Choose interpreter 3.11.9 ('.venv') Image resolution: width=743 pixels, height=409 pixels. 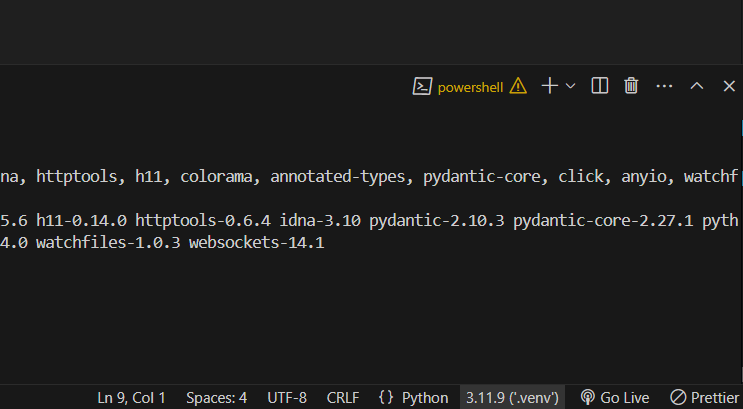click(x=512, y=398)
